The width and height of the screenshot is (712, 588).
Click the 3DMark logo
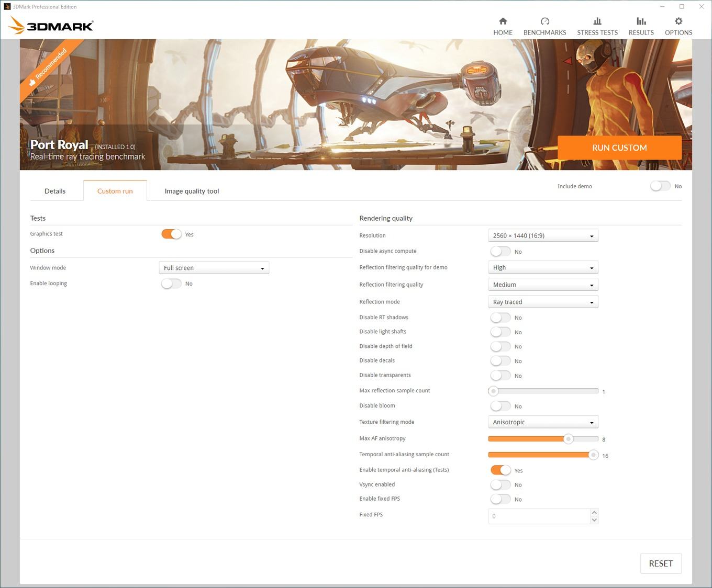pos(51,25)
